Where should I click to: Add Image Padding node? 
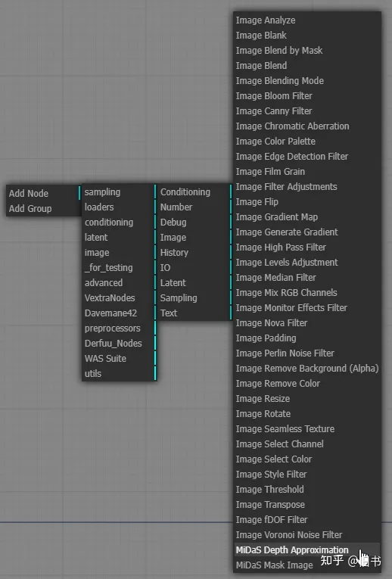tap(307, 338)
